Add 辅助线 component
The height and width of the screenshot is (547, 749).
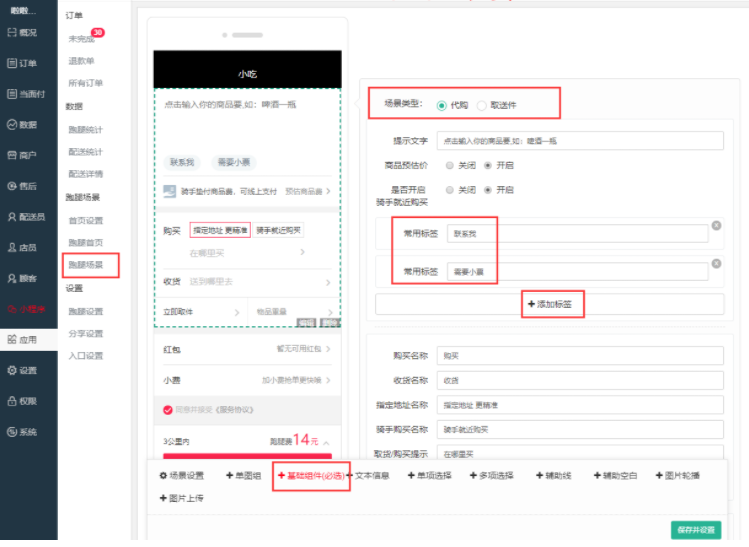tap(554, 475)
